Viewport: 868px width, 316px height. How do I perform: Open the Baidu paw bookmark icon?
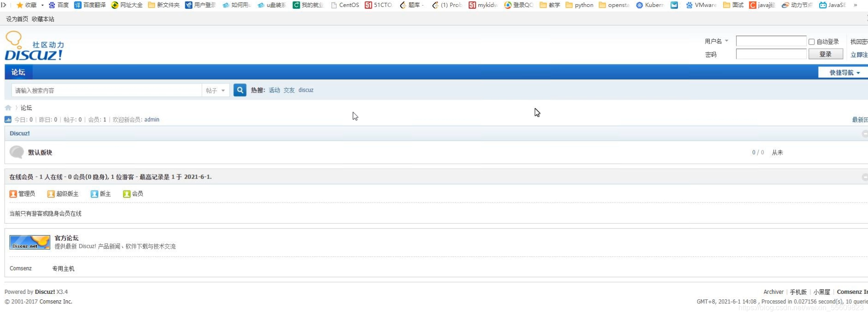click(52, 5)
